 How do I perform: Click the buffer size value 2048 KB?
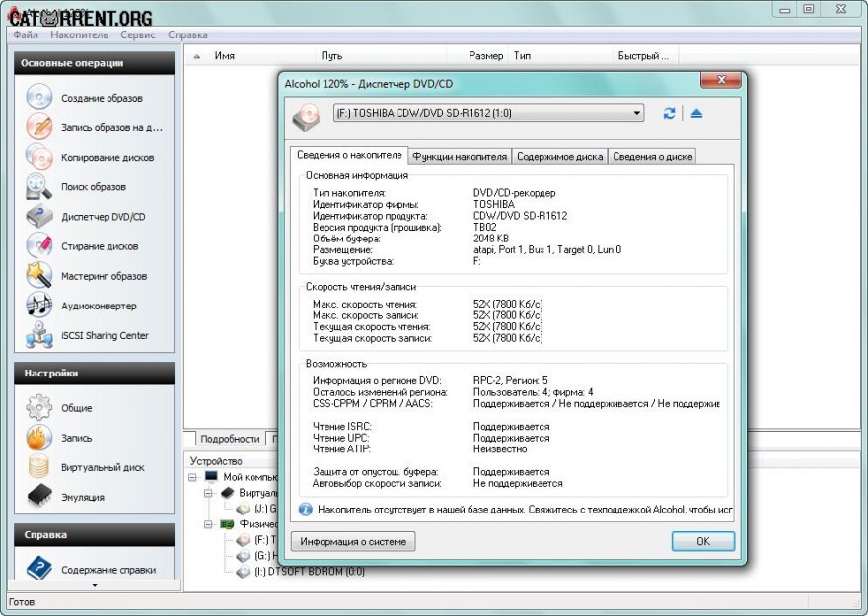point(491,239)
